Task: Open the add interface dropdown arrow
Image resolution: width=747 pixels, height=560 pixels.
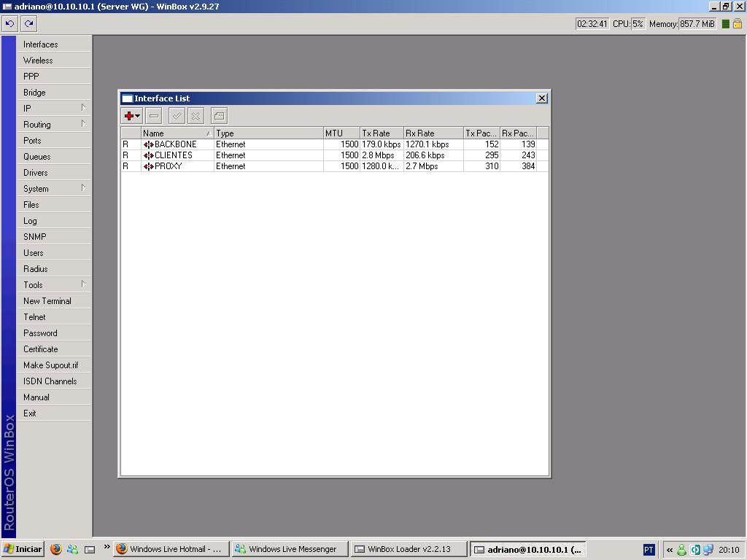Action: pyautogui.click(x=138, y=116)
